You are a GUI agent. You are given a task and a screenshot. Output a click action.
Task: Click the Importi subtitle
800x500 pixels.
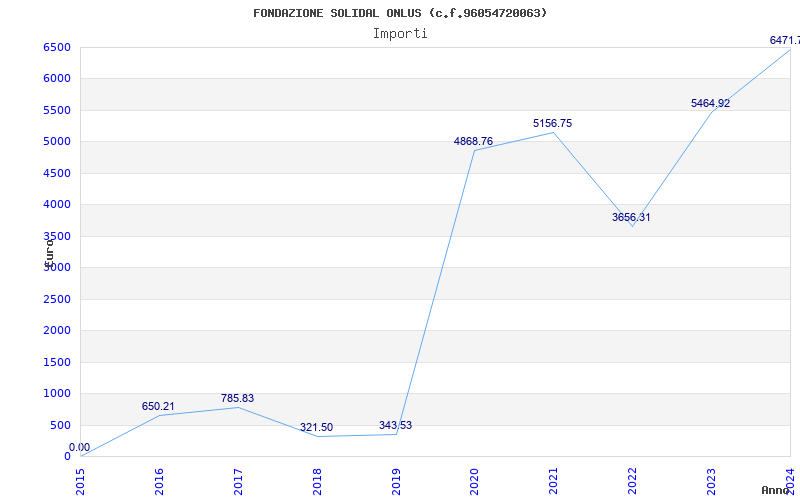point(400,34)
